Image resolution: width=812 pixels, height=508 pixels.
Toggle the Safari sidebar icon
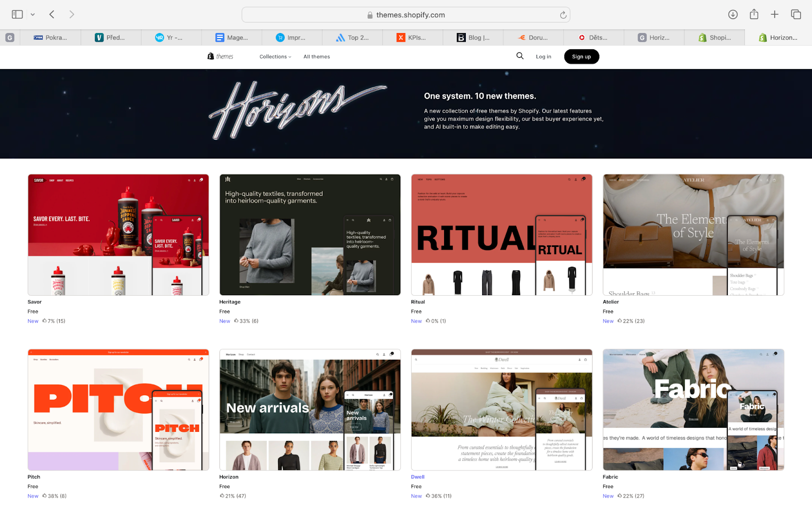(17, 15)
